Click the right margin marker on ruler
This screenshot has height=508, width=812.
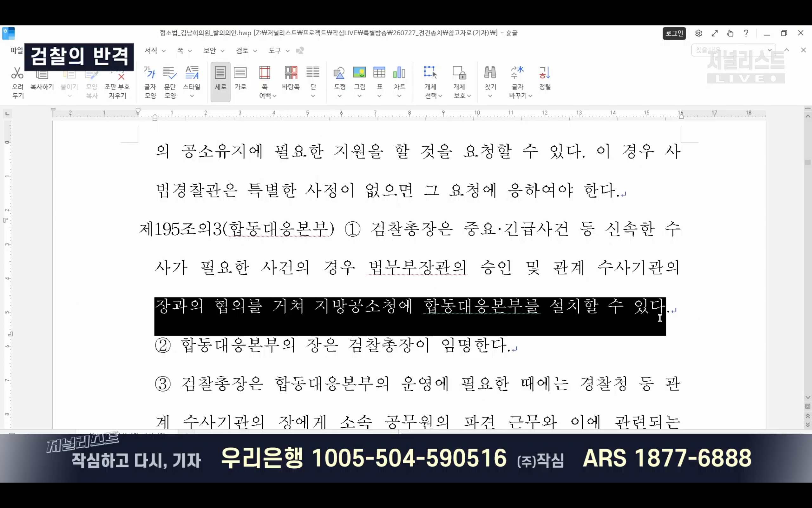point(681,116)
